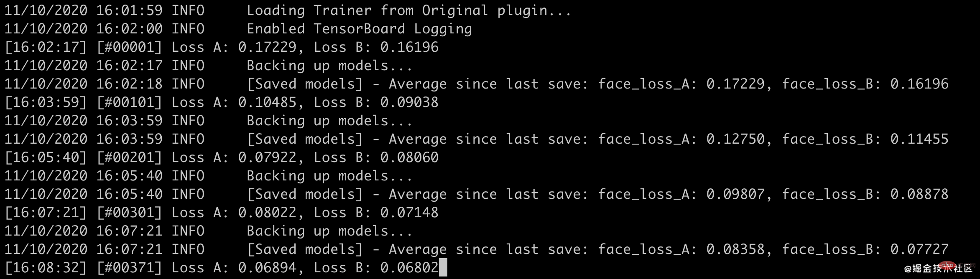Click the [#00301] iteration marker
The image size is (980, 279).
click(x=129, y=213)
